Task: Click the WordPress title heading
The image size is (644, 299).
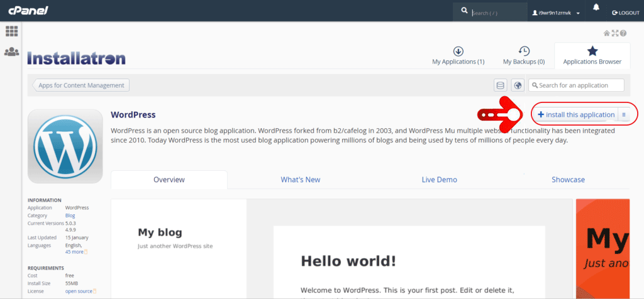Action: pyautogui.click(x=133, y=115)
